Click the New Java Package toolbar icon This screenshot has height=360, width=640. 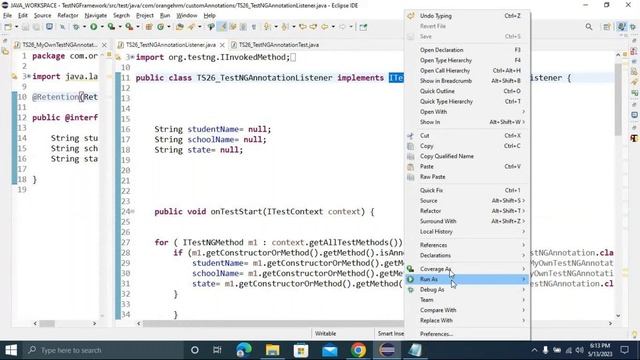149,27
